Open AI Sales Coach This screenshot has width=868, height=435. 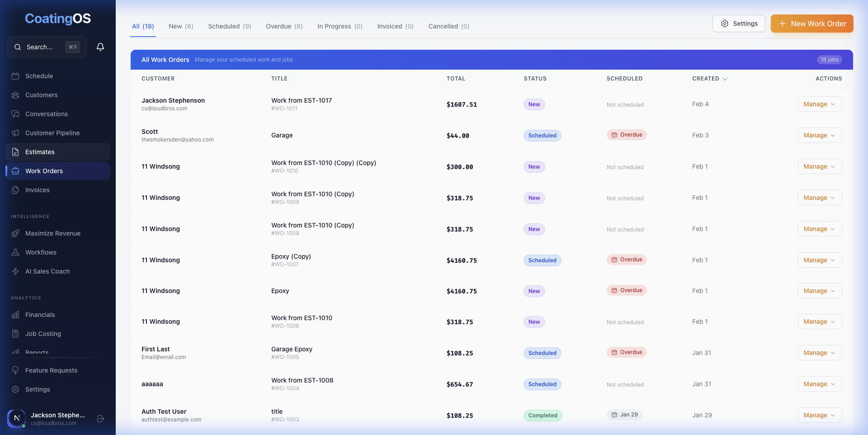tap(47, 271)
